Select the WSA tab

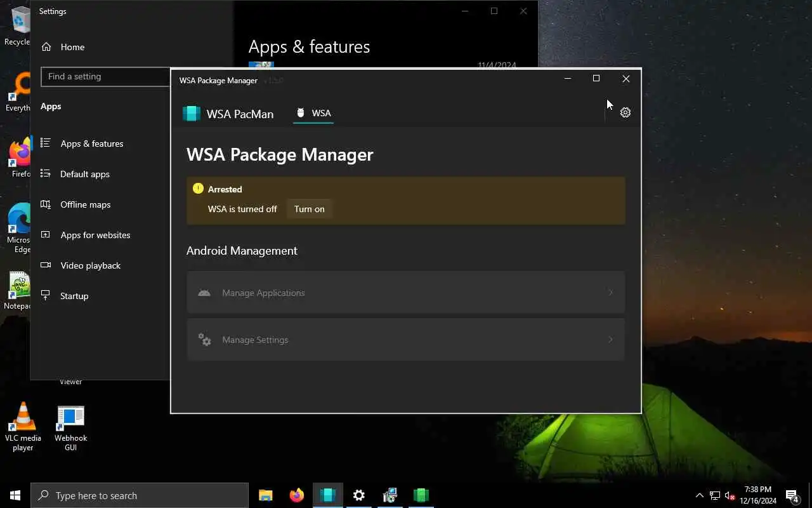click(x=313, y=113)
